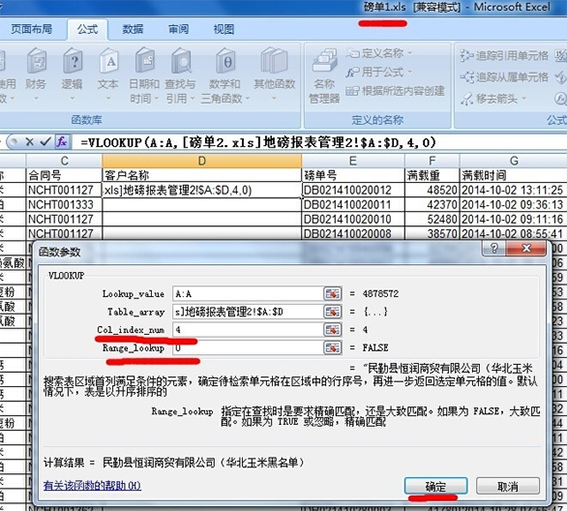The height and width of the screenshot is (511, 567).
Task: Open the 日期和时间 functions library
Action: (x=144, y=74)
